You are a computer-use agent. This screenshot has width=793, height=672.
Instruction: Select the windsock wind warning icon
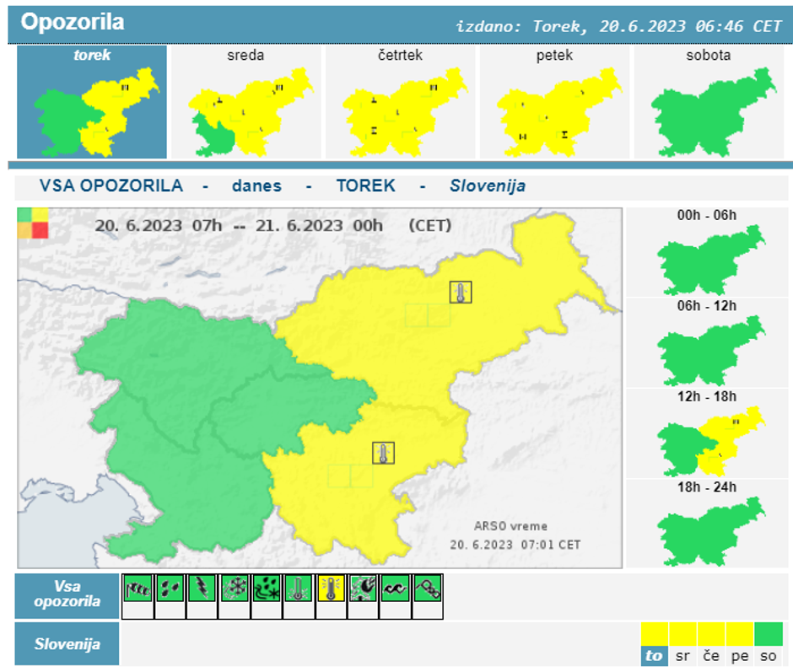[x=138, y=589]
